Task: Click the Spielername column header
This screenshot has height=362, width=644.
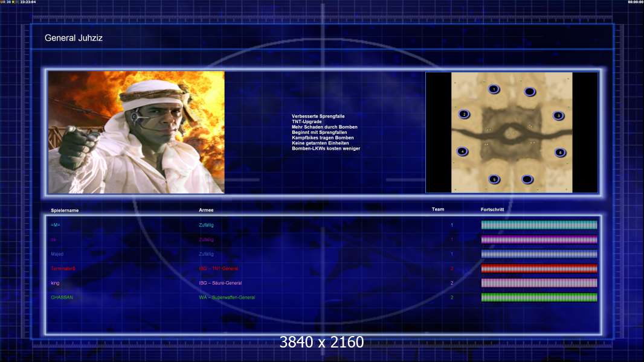Action: 65,211
